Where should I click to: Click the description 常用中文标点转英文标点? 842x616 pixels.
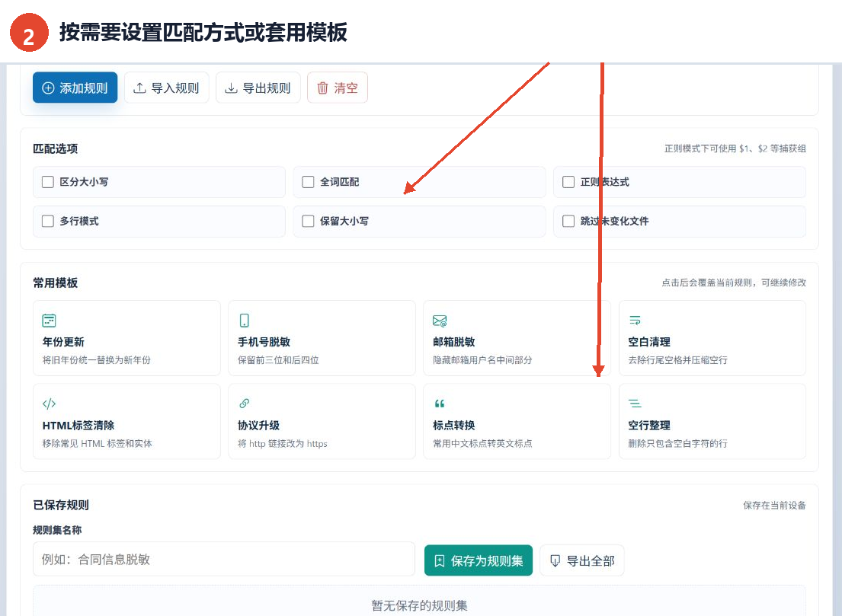(x=482, y=444)
